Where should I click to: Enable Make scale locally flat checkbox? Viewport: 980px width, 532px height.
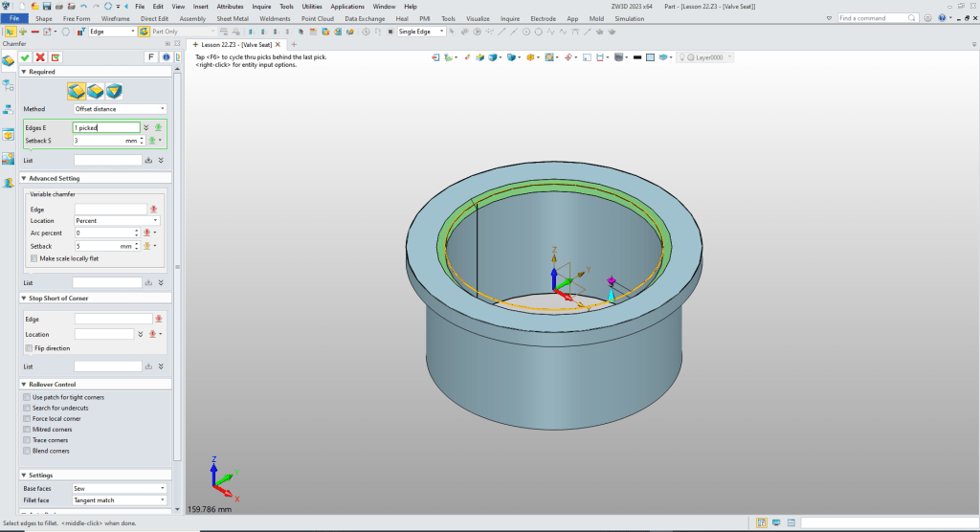[34, 258]
